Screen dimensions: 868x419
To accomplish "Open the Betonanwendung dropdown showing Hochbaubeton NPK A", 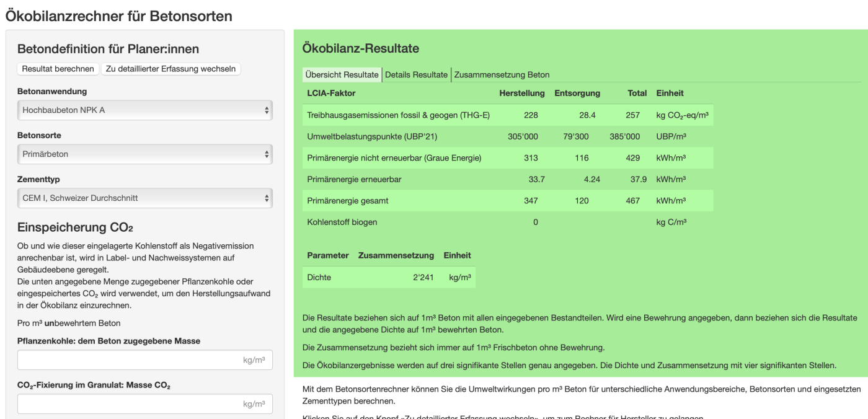I will click(144, 110).
